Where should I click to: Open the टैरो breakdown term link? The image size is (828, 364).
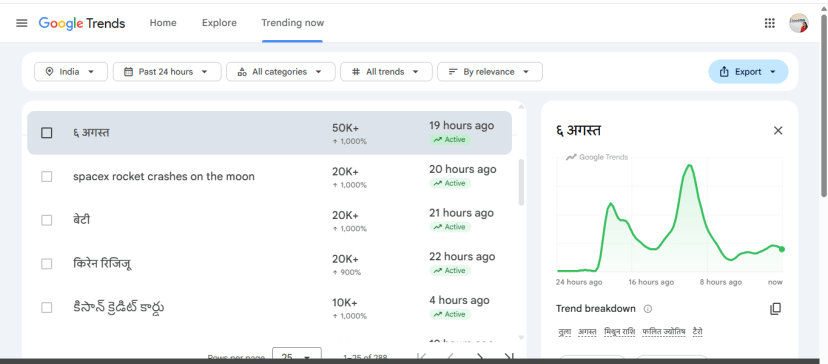pyautogui.click(x=698, y=332)
